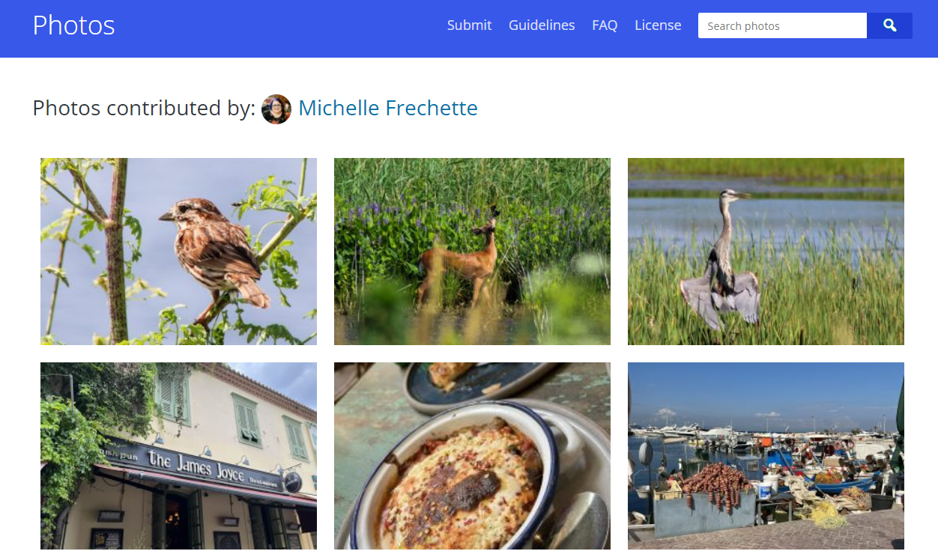
Task: Click the magnifying glass search icon
Action: coord(889,25)
